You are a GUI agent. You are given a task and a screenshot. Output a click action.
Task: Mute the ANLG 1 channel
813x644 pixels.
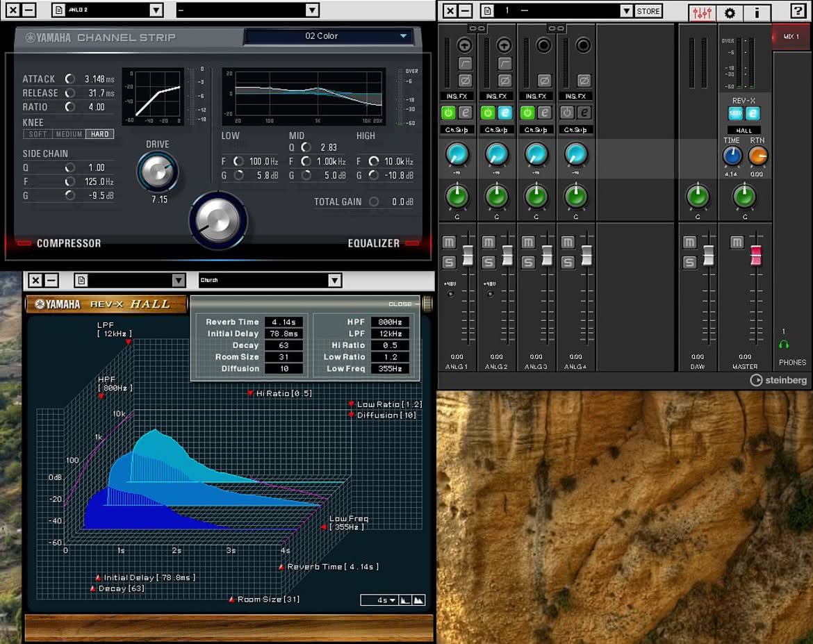(449, 242)
